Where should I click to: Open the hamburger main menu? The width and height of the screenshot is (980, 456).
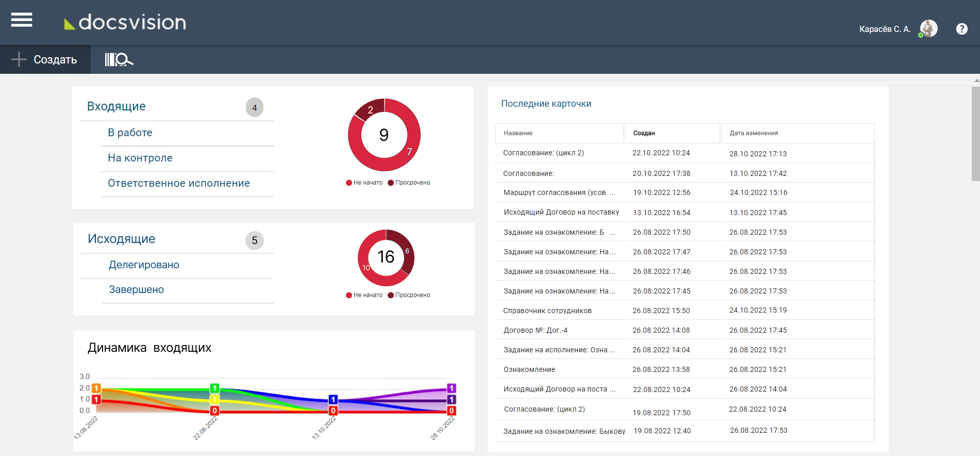tap(22, 20)
